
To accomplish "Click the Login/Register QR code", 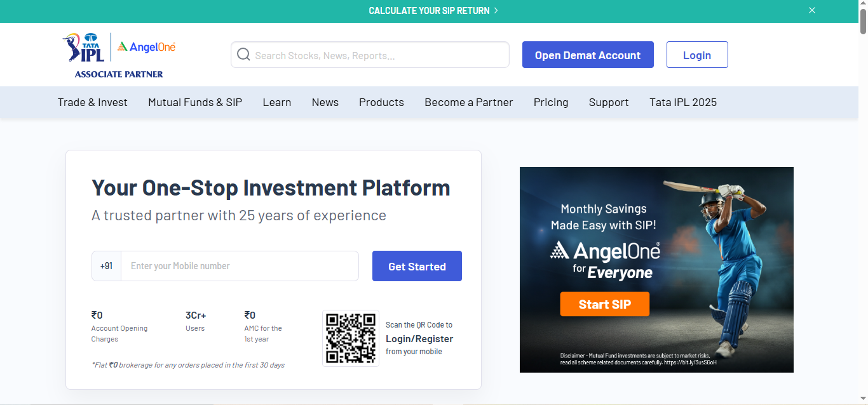I will (351, 338).
